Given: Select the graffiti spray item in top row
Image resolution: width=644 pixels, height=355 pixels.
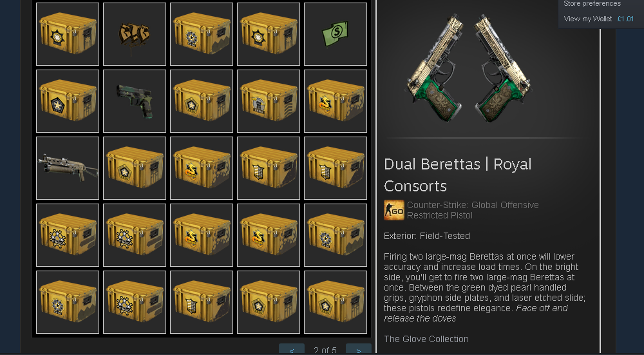Looking at the screenshot, I should (135, 34).
